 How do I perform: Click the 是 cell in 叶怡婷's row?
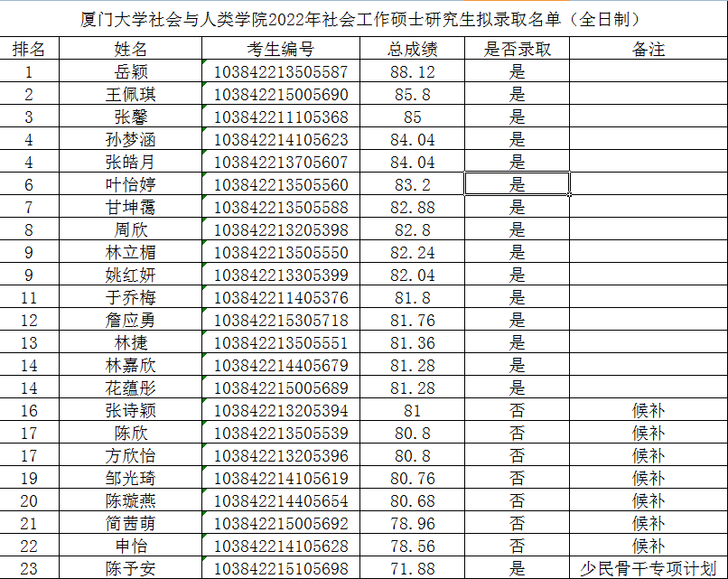tap(518, 184)
